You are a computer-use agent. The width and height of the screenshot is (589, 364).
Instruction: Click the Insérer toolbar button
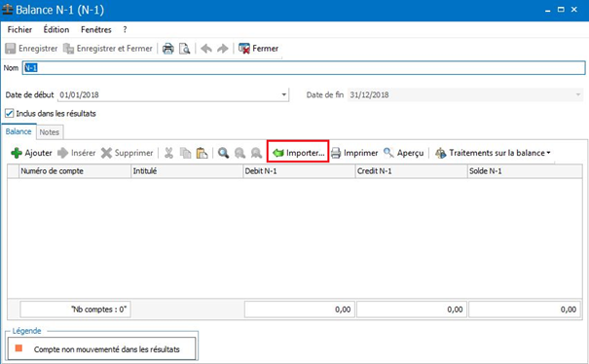[x=77, y=153]
